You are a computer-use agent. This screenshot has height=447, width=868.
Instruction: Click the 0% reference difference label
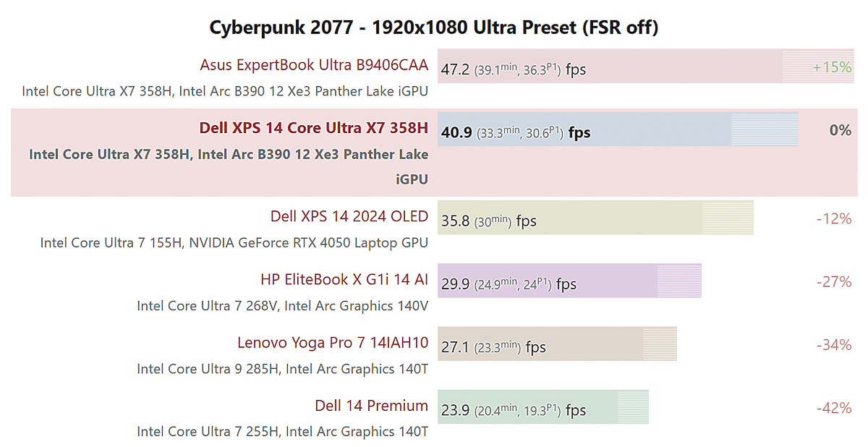pyautogui.click(x=840, y=130)
